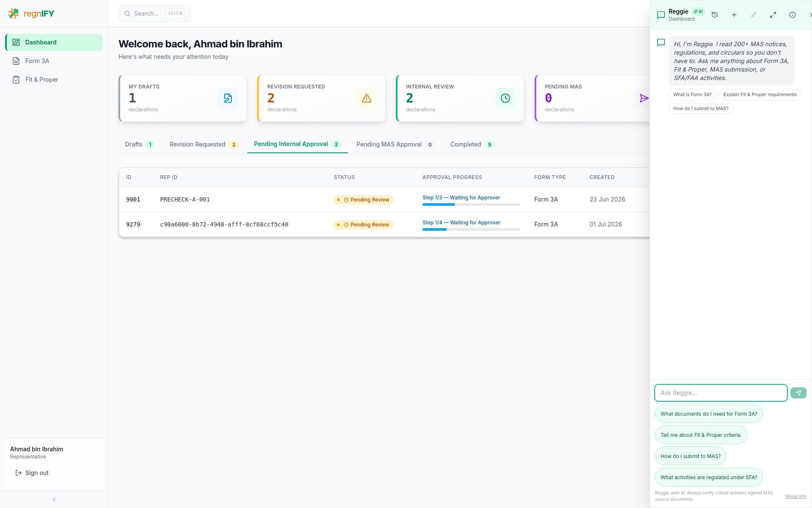Screen dimensions: 812x508
Task: Open the Dashboard sidebar item
Action: 54,42
